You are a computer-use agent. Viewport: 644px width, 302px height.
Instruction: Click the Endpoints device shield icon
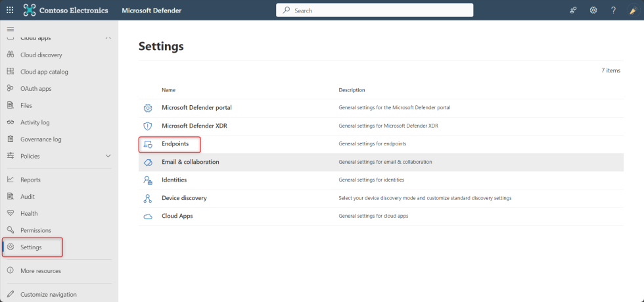[x=148, y=144]
